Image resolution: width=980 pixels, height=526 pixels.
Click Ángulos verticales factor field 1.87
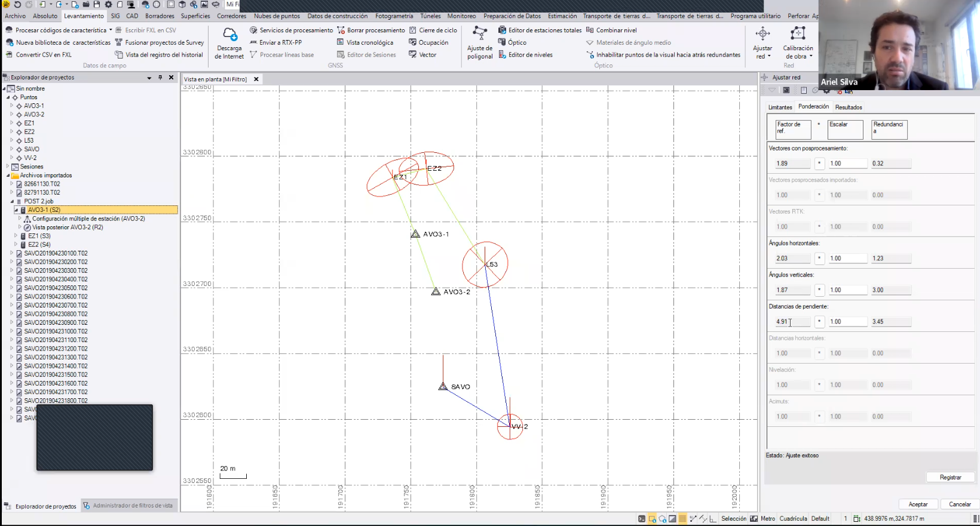pyautogui.click(x=792, y=290)
